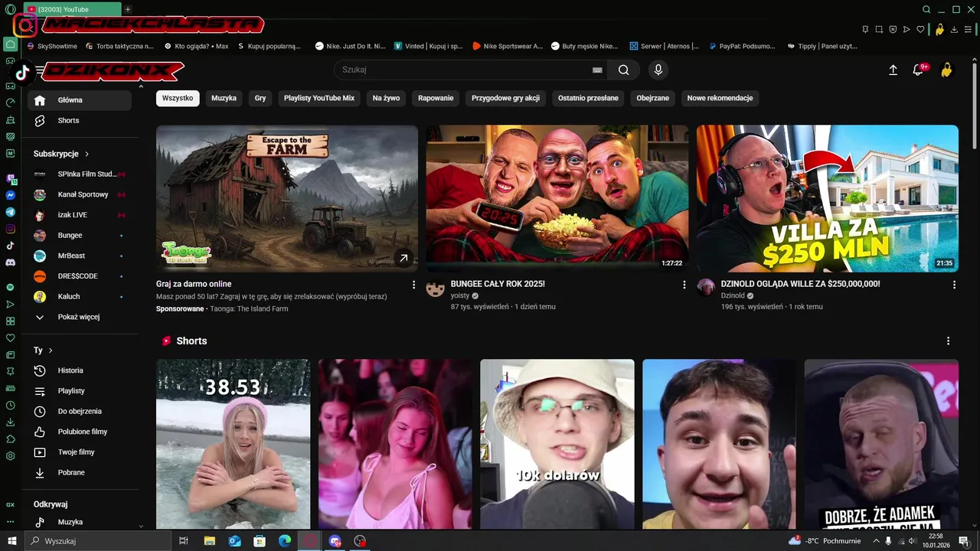The width and height of the screenshot is (980, 551).
Task: Open the 38.53 ice bath Short
Action: [234, 444]
